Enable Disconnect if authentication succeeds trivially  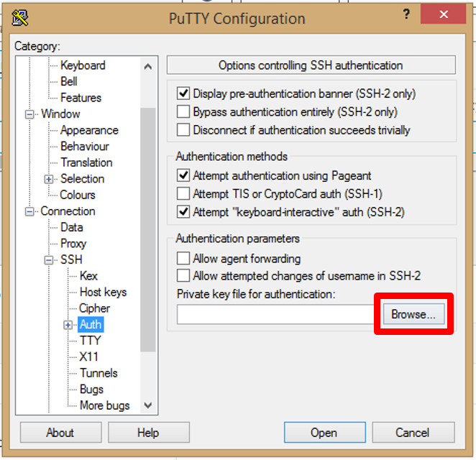tap(183, 130)
